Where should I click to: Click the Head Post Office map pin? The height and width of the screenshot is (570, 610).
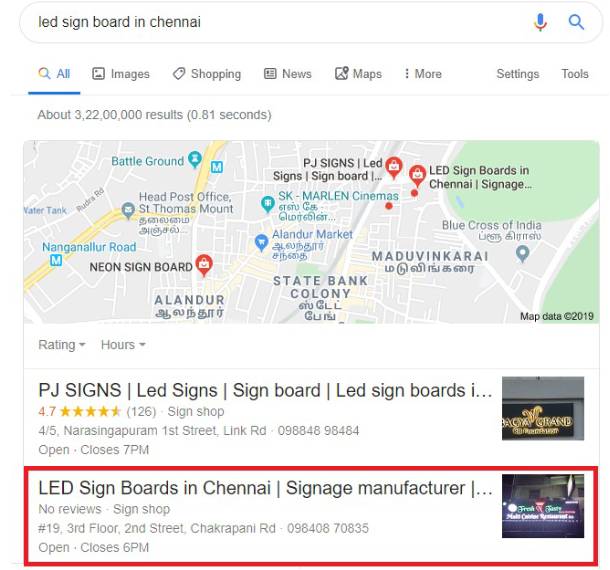pyautogui.click(x=128, y=210)
